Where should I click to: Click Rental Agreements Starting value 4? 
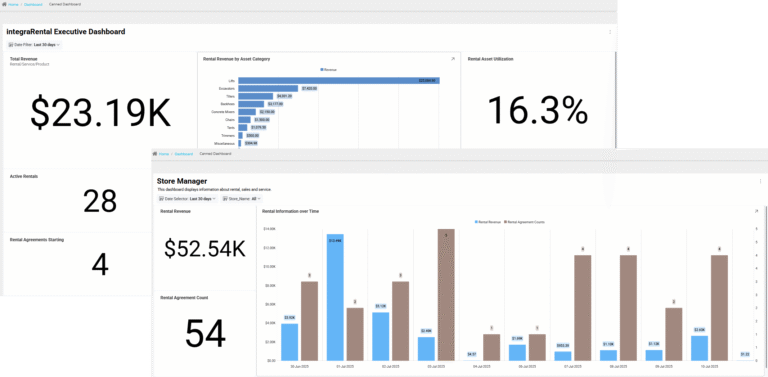coord(100,265)
